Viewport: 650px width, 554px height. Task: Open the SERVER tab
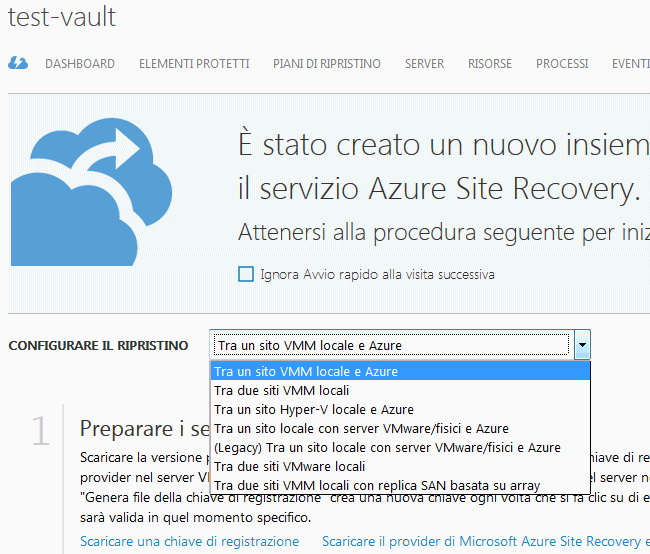point(424,63)
